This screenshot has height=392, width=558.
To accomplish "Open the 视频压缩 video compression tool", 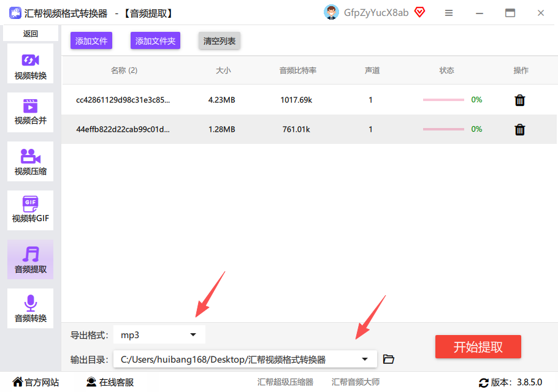I will (30, 161).
